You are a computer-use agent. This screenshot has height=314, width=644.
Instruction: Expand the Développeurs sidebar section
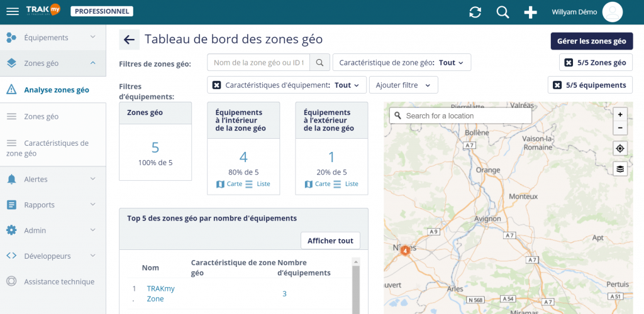93,256
